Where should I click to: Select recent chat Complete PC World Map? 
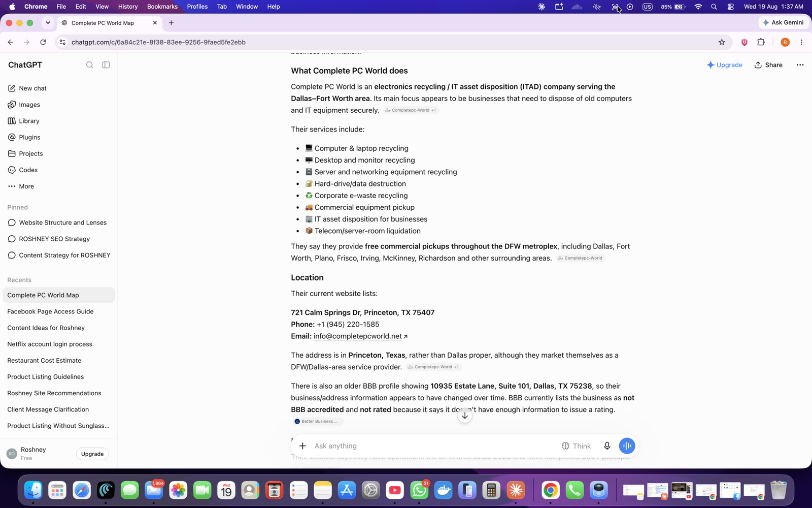(58, 295)
